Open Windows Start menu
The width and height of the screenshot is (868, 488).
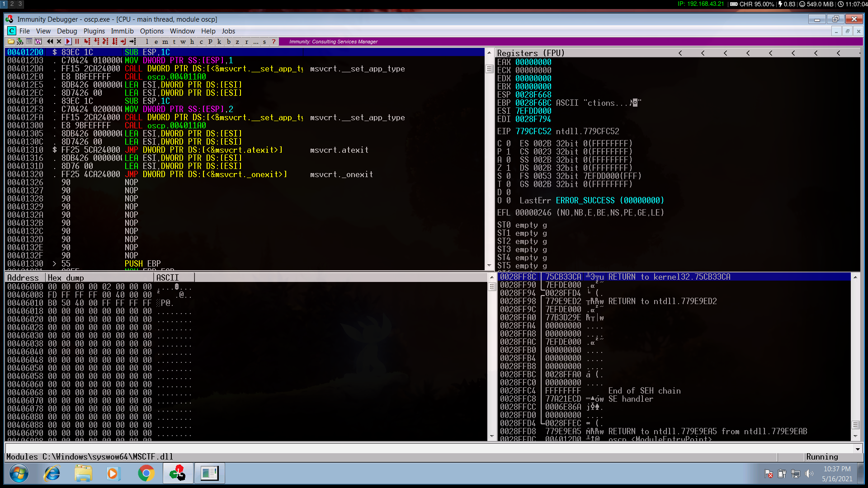tap(19, 474)
